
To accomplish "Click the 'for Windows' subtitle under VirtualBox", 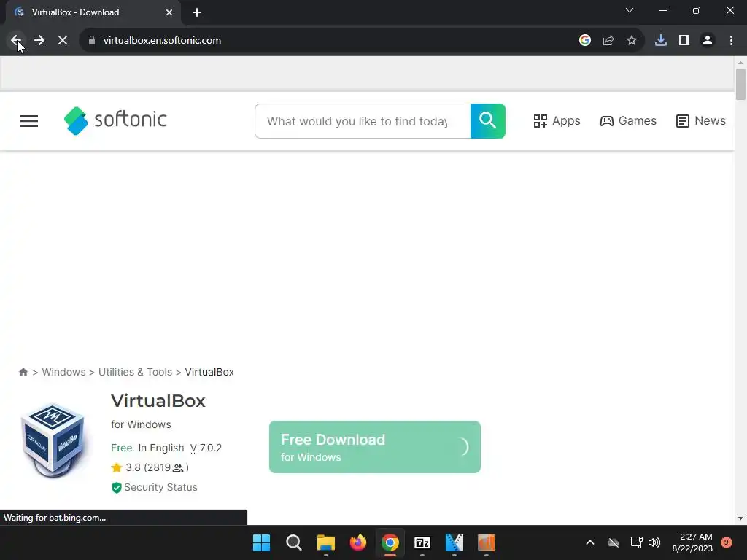I will 141,424.
